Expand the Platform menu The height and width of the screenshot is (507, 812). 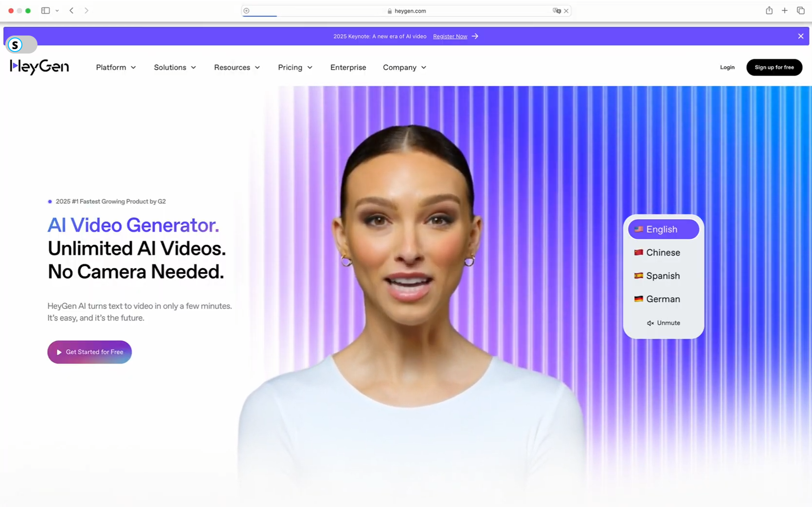[116, 67]
